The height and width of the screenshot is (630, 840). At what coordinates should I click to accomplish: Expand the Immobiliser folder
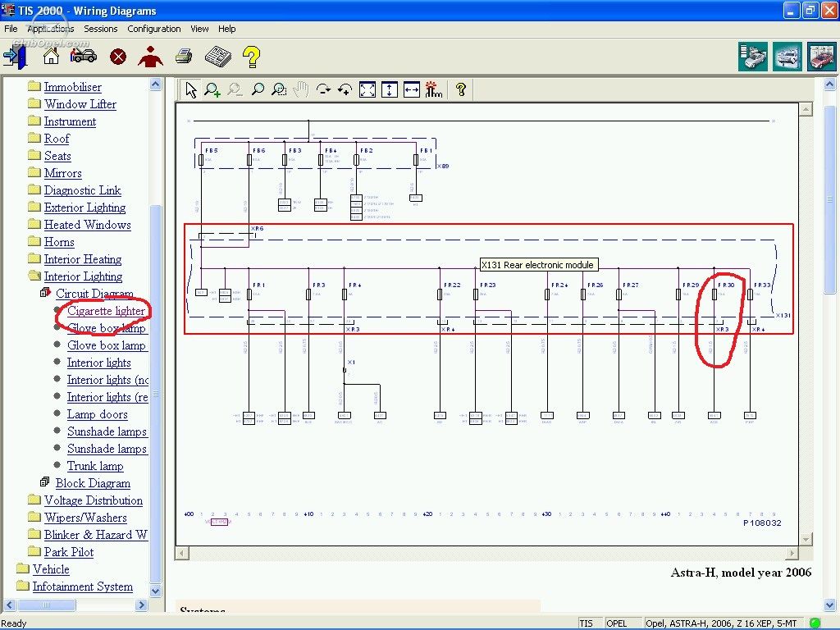pos(34,86)
